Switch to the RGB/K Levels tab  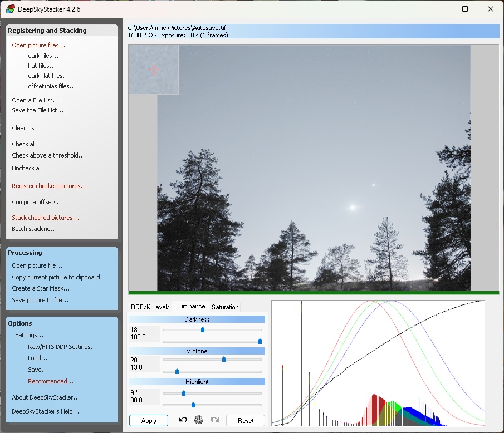coord(150,307)
